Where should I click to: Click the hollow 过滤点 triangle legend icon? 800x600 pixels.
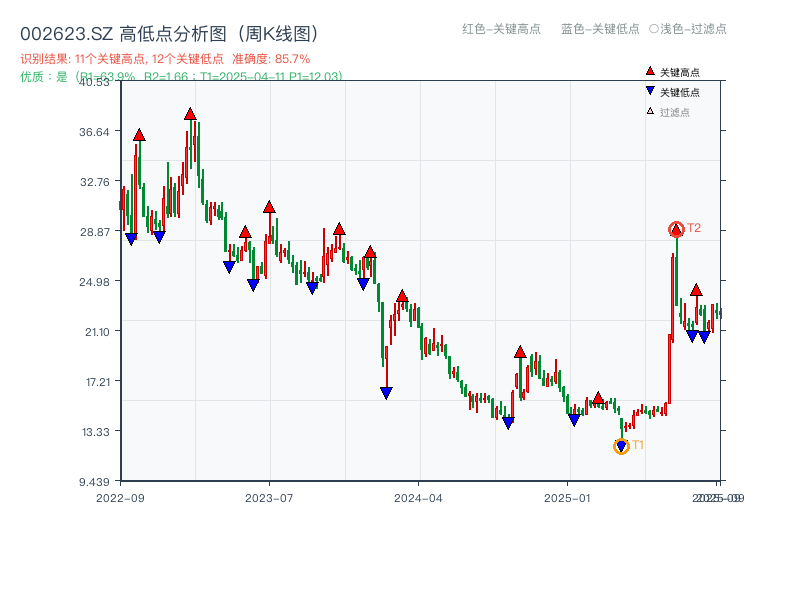(x=649, y=111)
